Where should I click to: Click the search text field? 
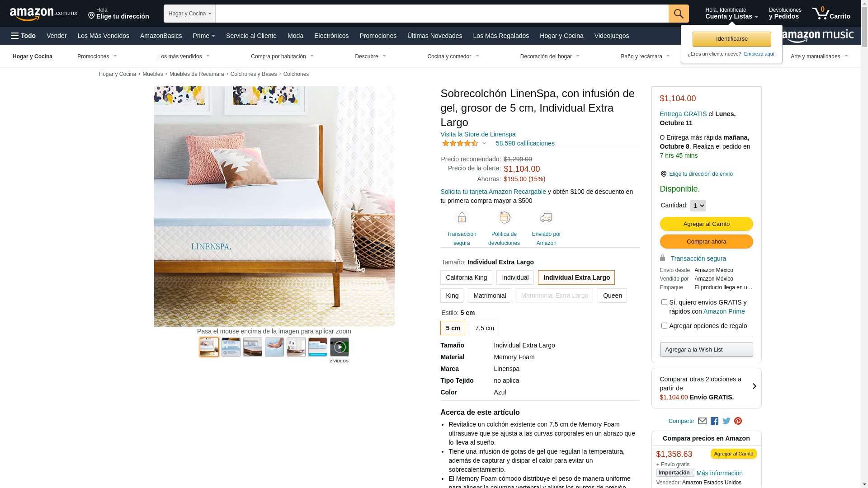coord(442,14)
